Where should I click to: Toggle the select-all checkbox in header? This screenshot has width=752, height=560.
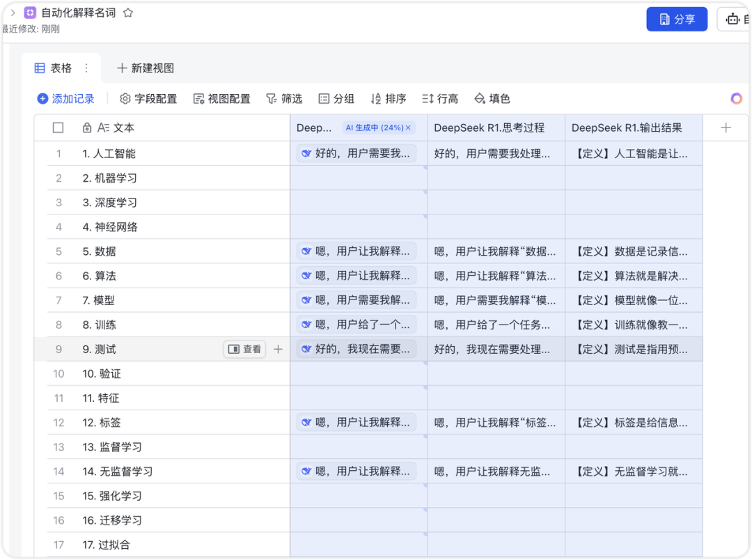coord(58,127)
